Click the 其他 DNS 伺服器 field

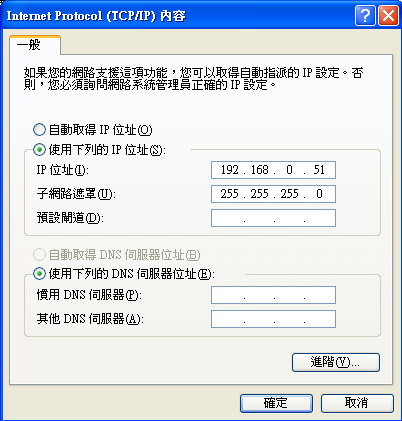point(273,319)
